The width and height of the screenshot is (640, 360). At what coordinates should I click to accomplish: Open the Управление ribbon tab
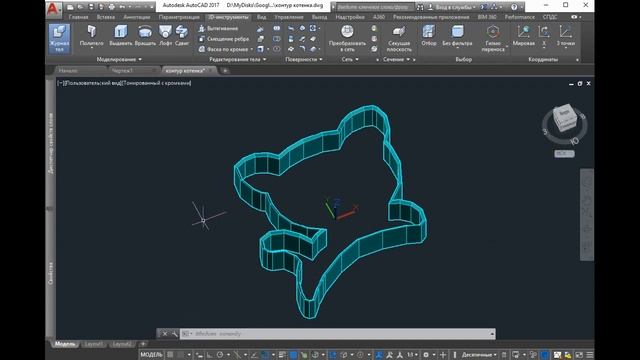pyautogui.click(x=289, y=17)
